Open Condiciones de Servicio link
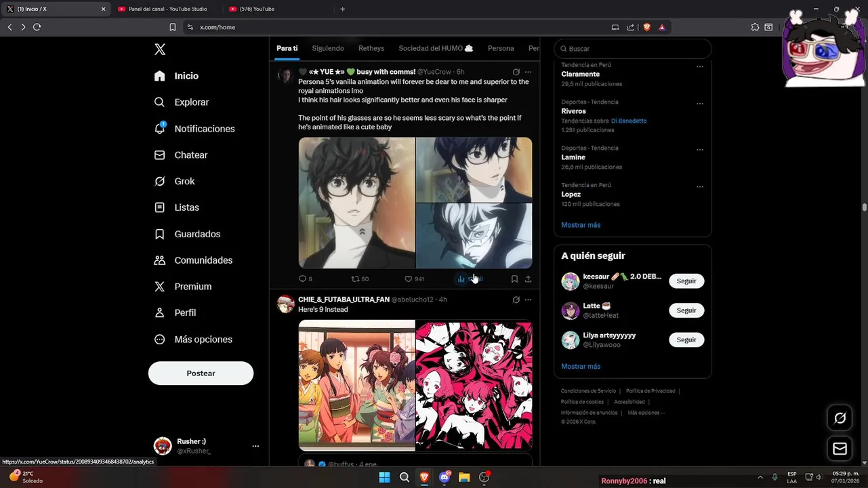 pos(588,391)
